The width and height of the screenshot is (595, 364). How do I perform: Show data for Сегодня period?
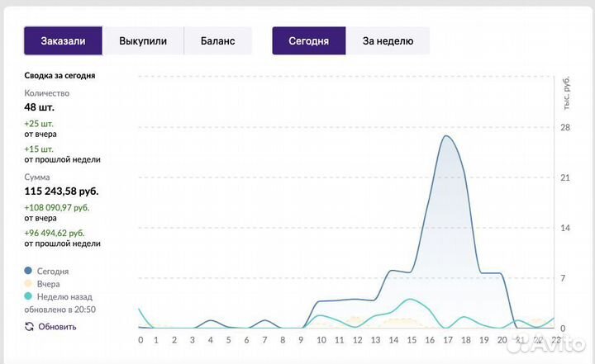309,41
